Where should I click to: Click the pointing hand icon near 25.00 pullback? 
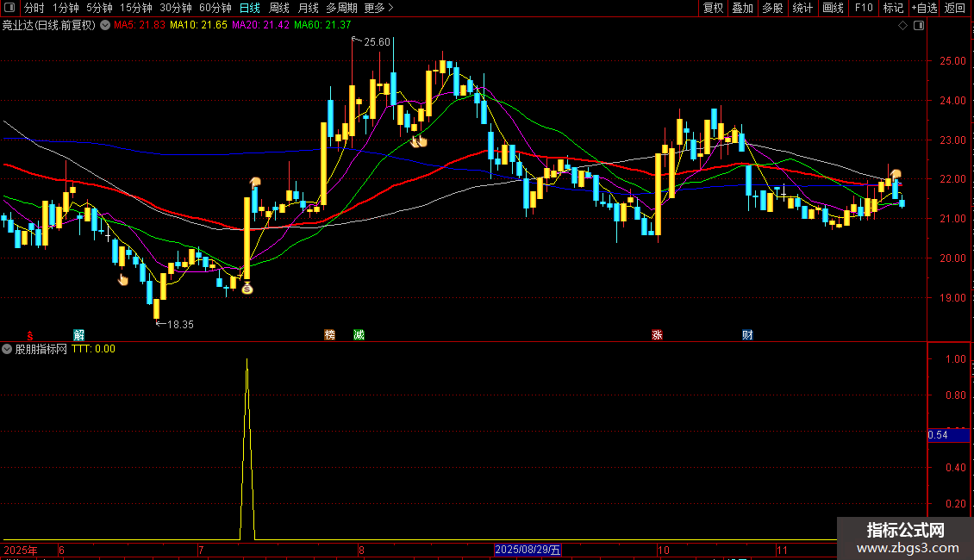coord(419,141)
